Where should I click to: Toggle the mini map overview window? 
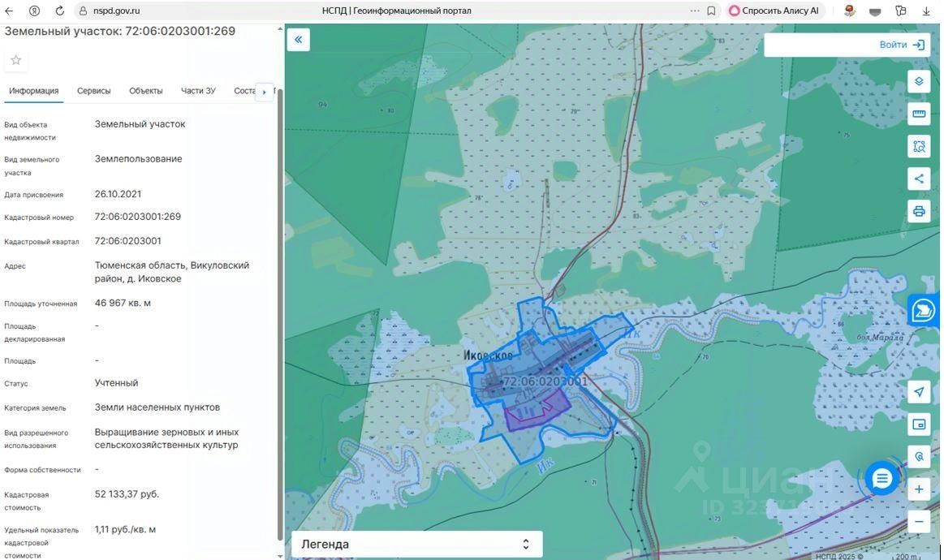(x=919, y=424)
